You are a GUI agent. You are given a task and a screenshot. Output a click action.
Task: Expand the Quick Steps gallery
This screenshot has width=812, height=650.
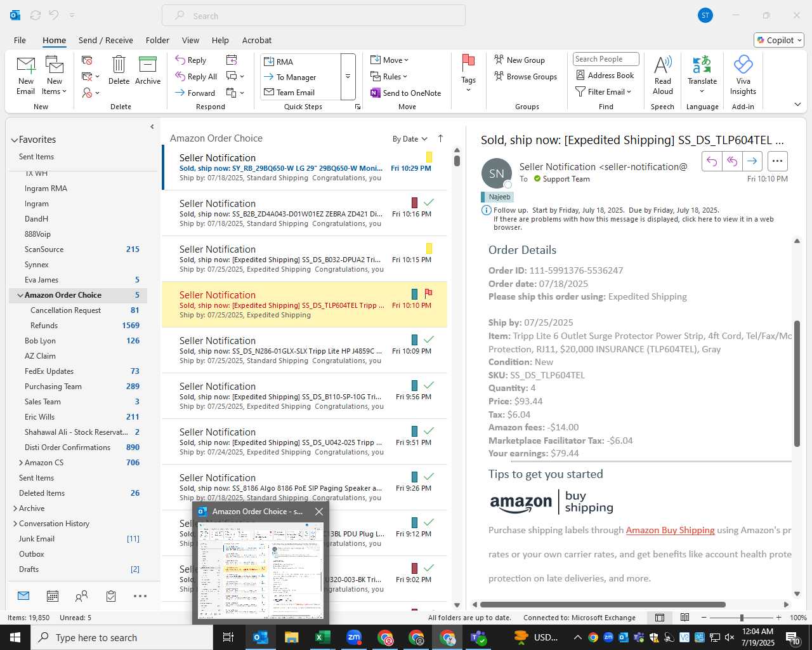click(348, 77)
